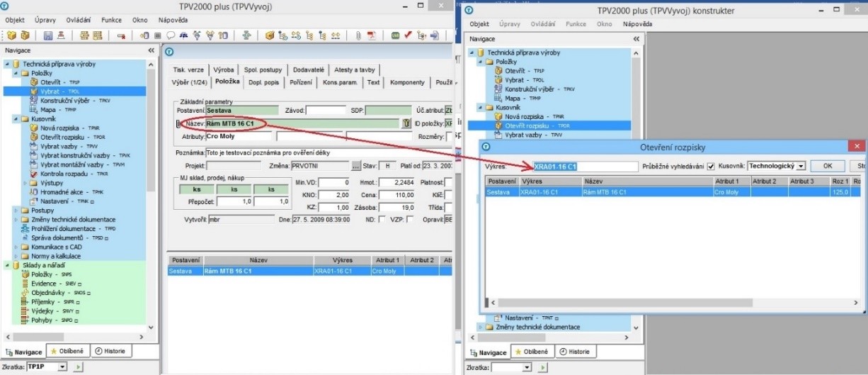Open Hromadné akce in left navigation

coord(67,192)
